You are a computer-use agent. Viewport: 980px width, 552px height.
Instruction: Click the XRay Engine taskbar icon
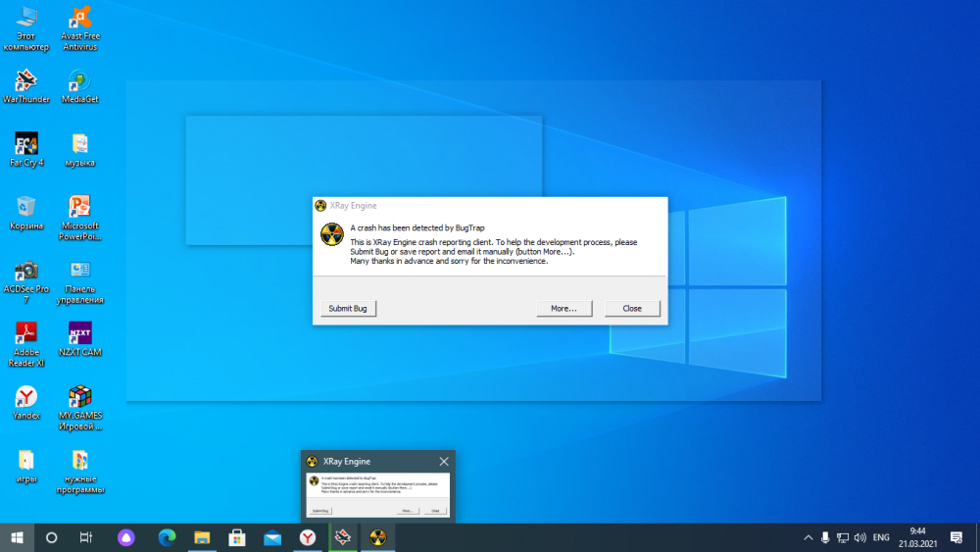377,537
